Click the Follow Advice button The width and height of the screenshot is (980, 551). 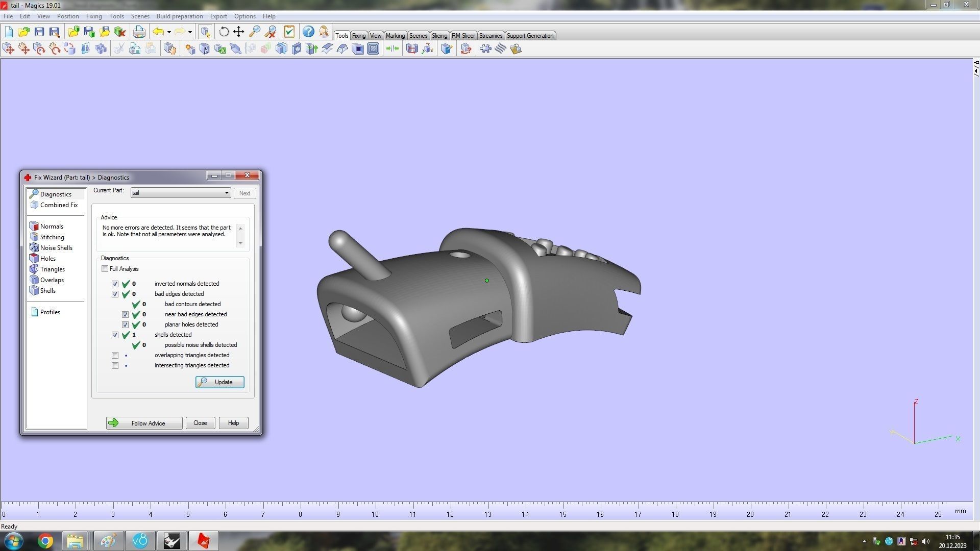144,423
